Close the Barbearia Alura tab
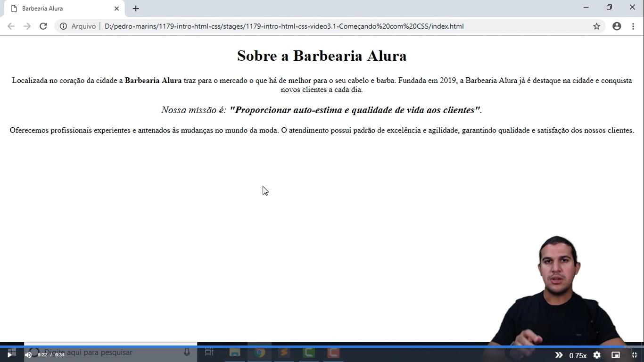This screenshot has width=644, height=362. [116, 8]
